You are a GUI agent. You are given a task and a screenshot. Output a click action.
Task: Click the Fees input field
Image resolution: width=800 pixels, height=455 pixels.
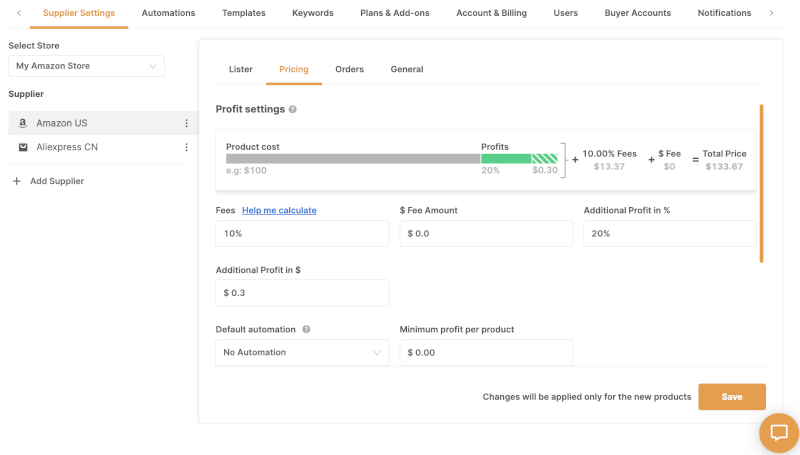click(x=302, y=234)
